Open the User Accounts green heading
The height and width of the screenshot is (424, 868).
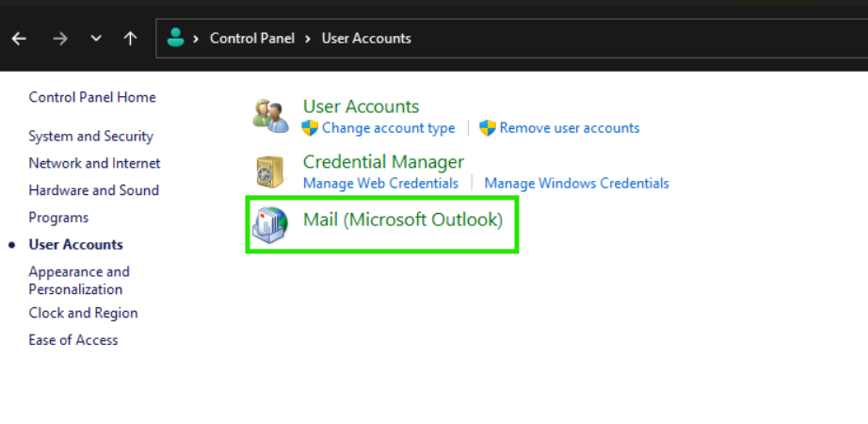tap(361, 106)
